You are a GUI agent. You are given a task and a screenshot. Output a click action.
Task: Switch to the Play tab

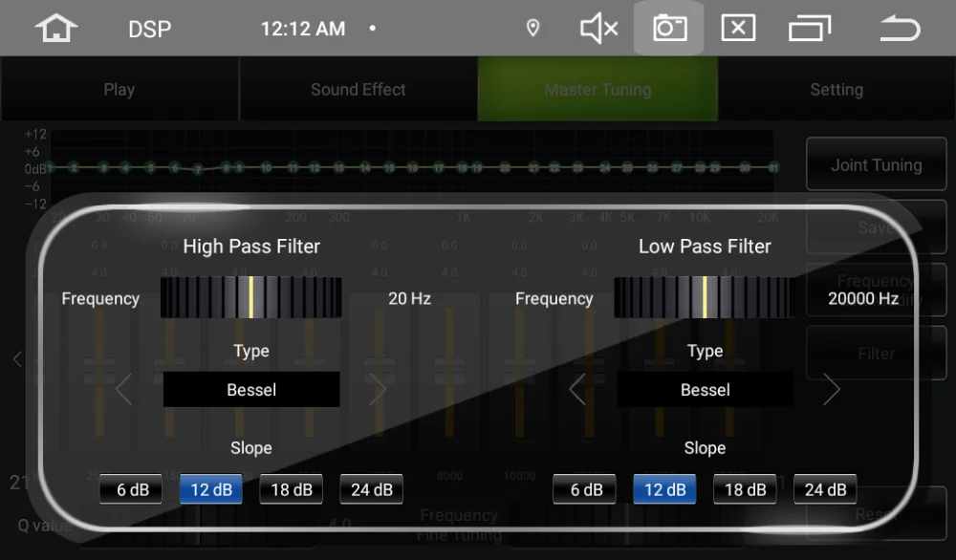pos(119,89)
